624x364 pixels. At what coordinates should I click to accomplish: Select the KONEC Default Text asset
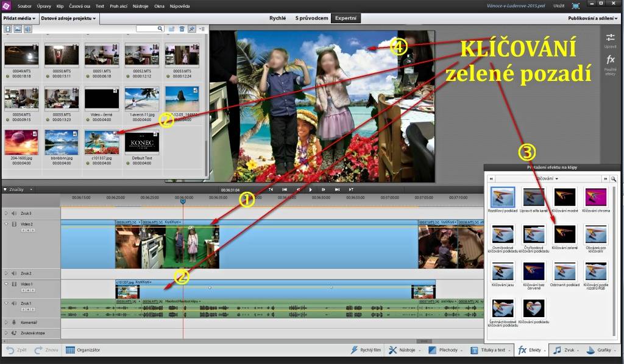(x=141, y=142)
